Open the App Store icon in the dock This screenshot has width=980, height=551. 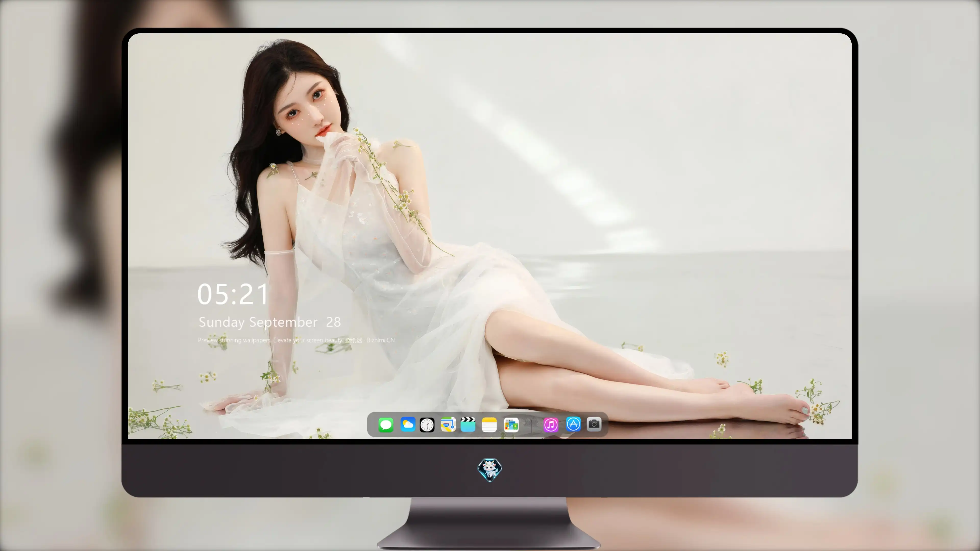[573, 424]
